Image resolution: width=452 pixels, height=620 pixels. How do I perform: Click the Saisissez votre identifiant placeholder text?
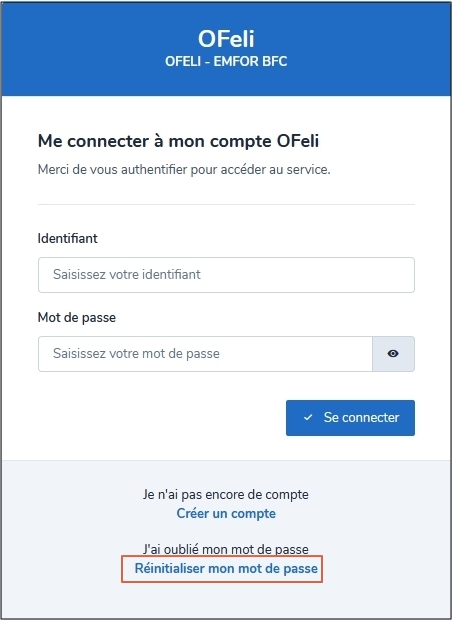click(x=127, y=274)
